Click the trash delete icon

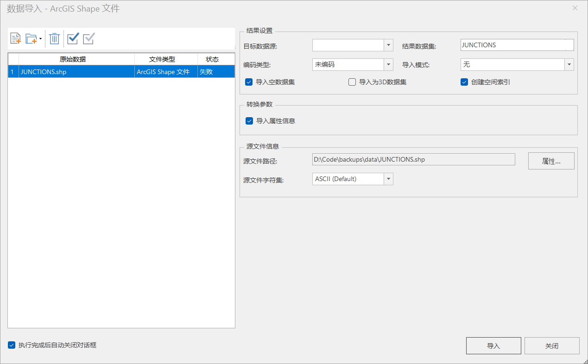coord(54,38)
